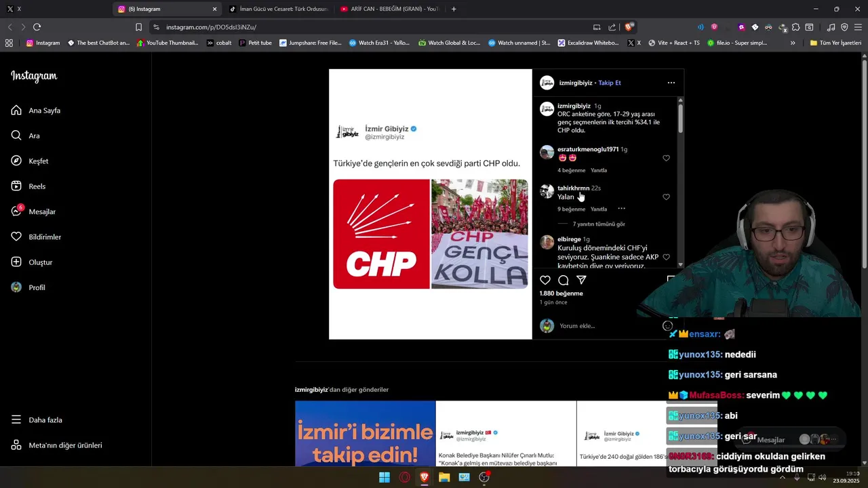Viewport: 868px width, 488px height.
Task: Open the browser extensions puzzle icon
Action: (795, 27)
